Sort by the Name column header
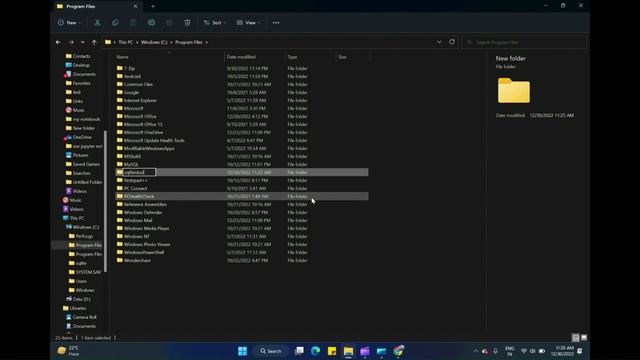 (x=169, y=57)
